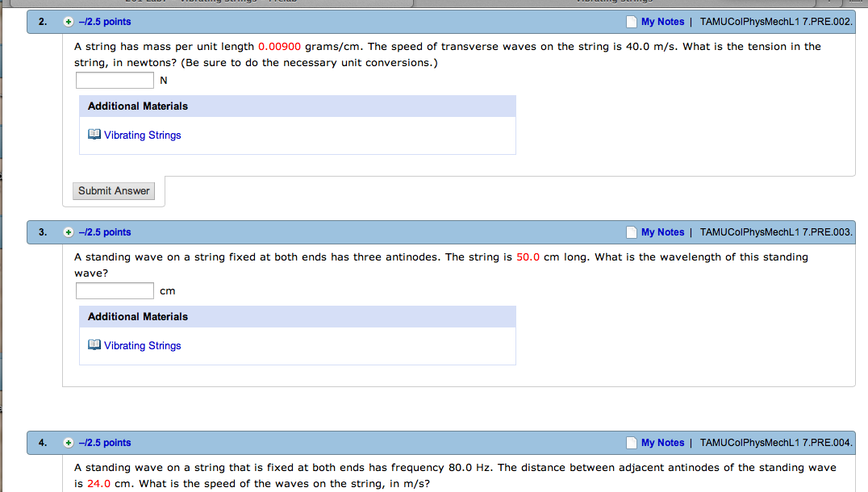868x492 pixels.
Task: Click the tension answer box in newtons
Action: click(114, 80)
